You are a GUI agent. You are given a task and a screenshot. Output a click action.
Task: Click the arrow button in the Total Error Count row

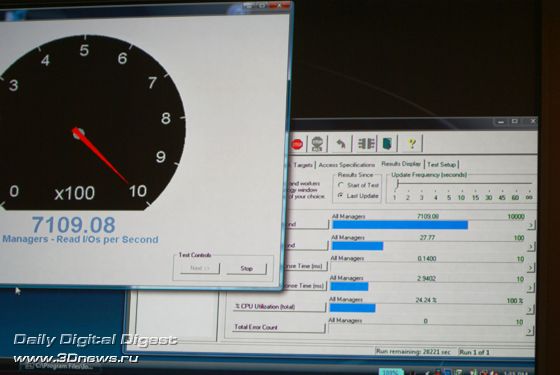[530, 331]
